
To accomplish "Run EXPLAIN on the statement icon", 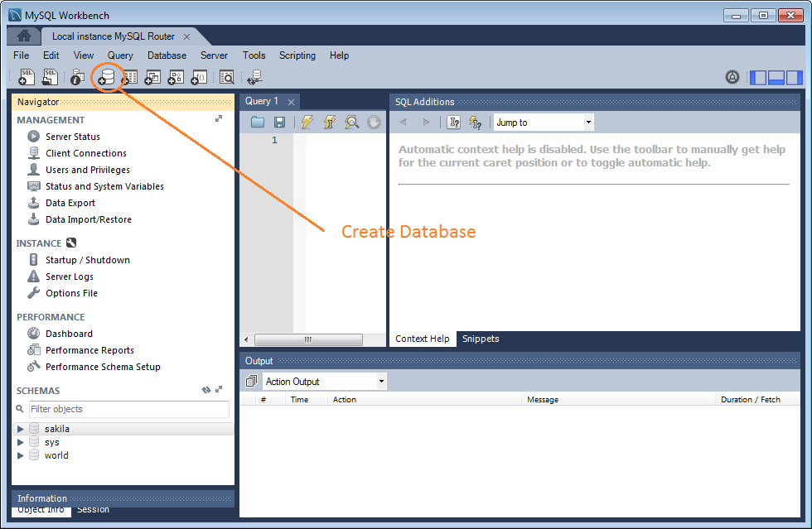I will 351,123.
